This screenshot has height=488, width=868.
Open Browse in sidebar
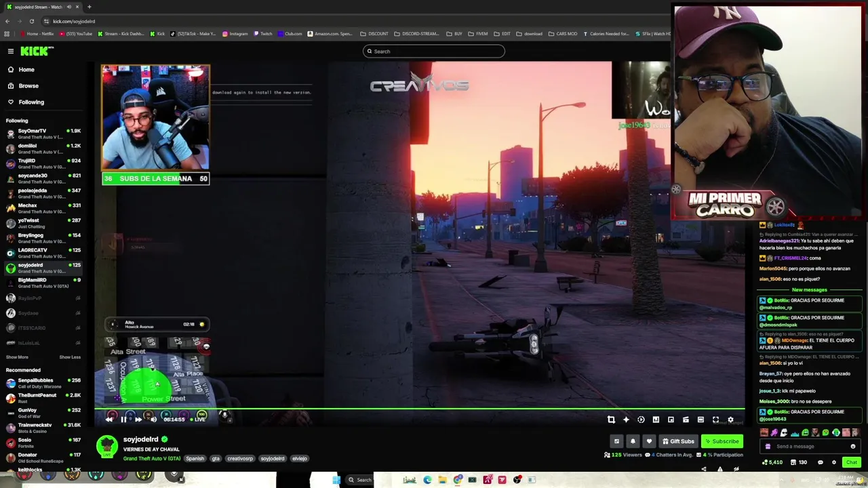click(x=43, y=86)
